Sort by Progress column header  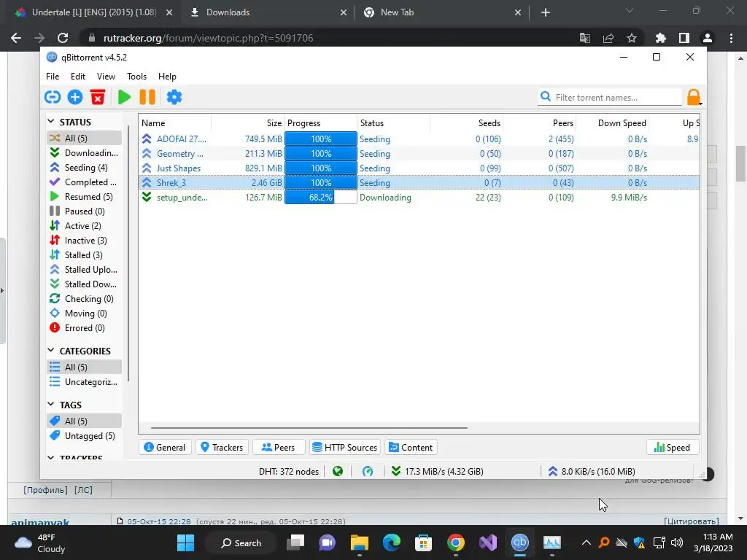[x=321, y=122]
